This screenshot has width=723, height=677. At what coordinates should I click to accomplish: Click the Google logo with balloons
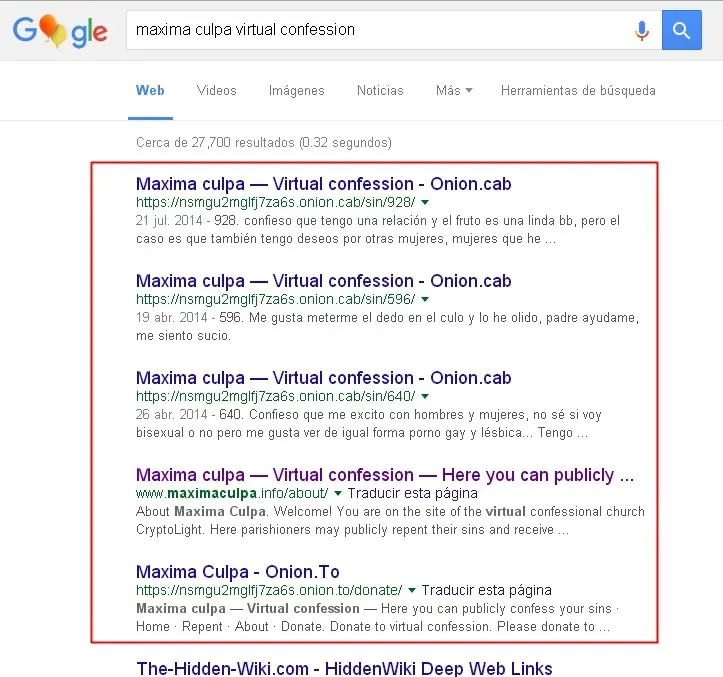(60, 31)
